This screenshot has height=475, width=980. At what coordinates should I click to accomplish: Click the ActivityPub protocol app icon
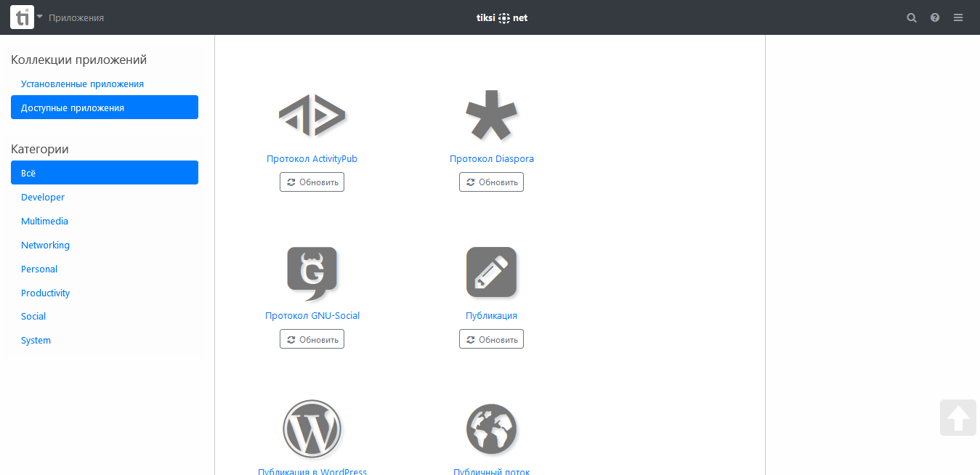[x=312, y=115]
